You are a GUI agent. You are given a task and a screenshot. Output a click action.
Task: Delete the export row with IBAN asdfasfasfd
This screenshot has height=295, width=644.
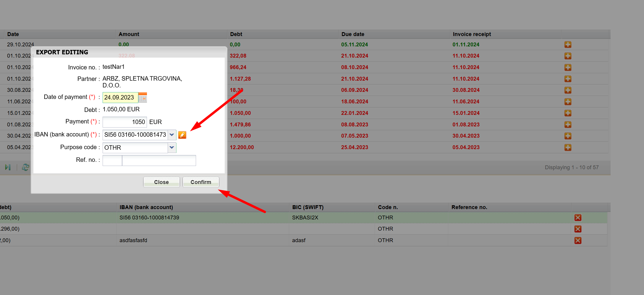point(578,240)
